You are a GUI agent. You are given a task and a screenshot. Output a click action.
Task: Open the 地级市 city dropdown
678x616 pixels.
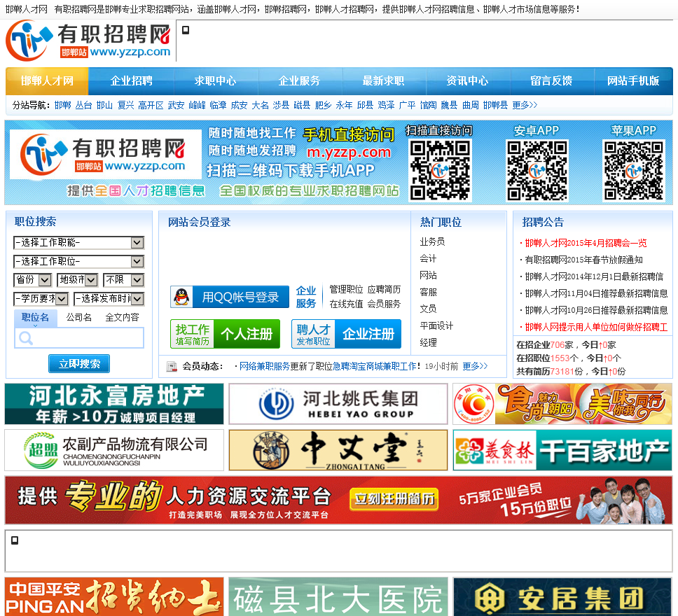pos(78,280)
